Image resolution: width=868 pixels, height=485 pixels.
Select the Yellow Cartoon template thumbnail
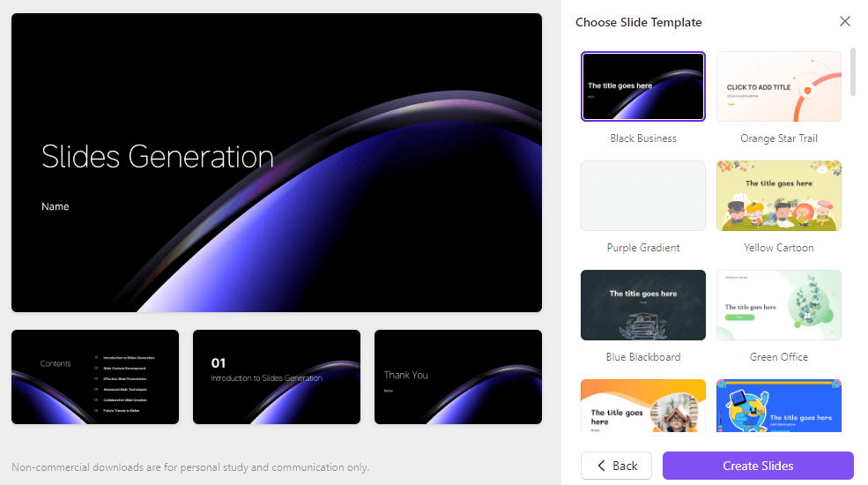point(779,196)
